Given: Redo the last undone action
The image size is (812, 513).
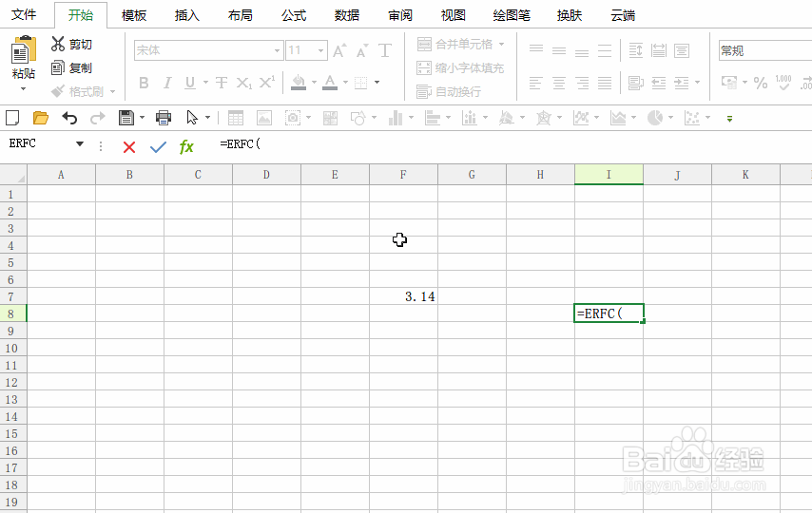Looking at the screenshot, I should pos(97,118).
